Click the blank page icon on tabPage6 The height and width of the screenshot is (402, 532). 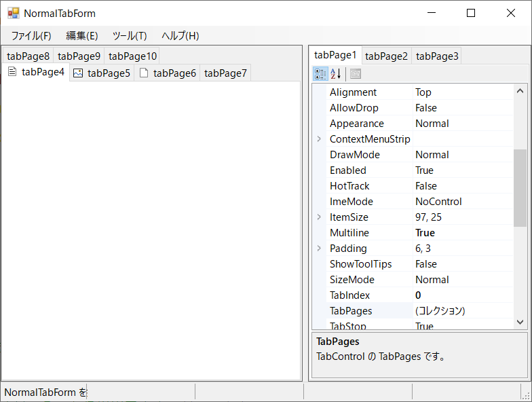pos(144,73)
